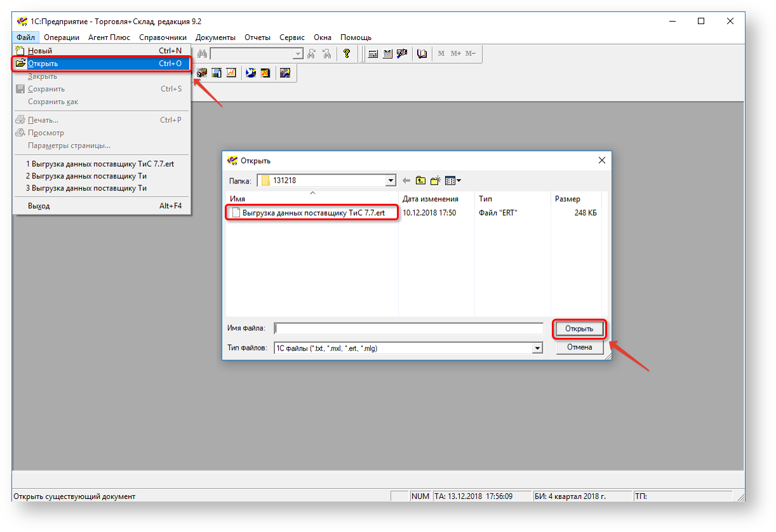Click the БИ: 4 квартал 2018 г. status entry
The height and width of the screenshot is (532, 776).
point(584,496)
